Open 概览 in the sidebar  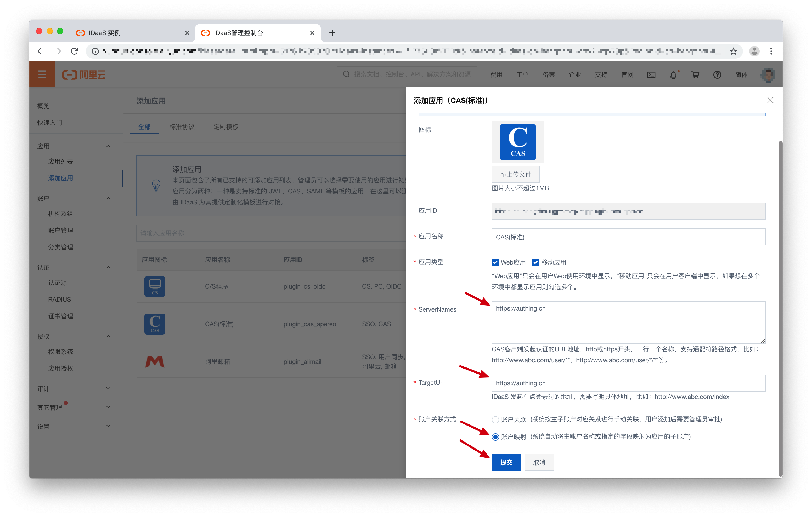coord(43,106)
